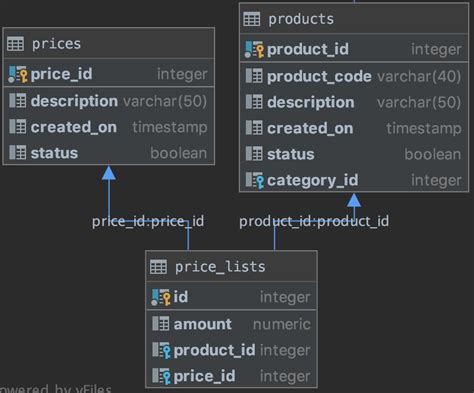The width and height of the screenshot is (474, 393).
Task: Click the prices table grid icon
Action: tap(15, 44)
